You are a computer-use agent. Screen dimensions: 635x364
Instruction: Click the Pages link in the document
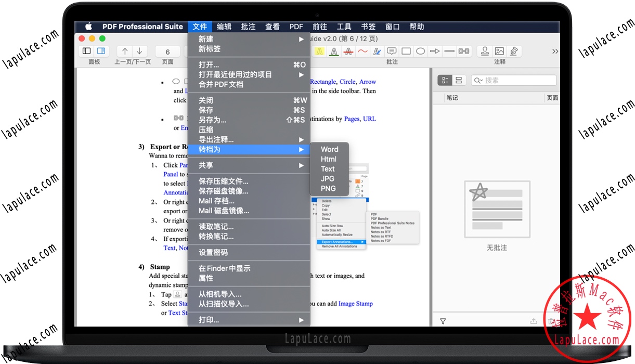352,119
